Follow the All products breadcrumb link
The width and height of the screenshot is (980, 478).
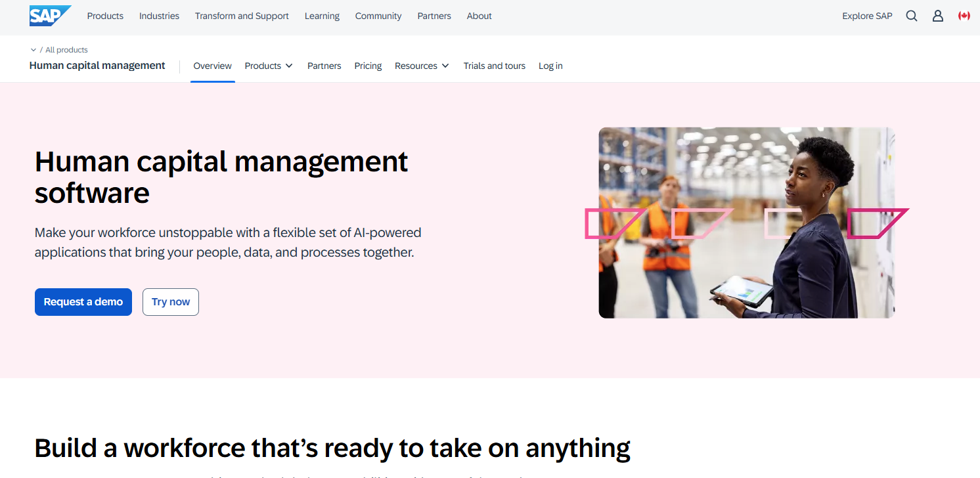65,49
